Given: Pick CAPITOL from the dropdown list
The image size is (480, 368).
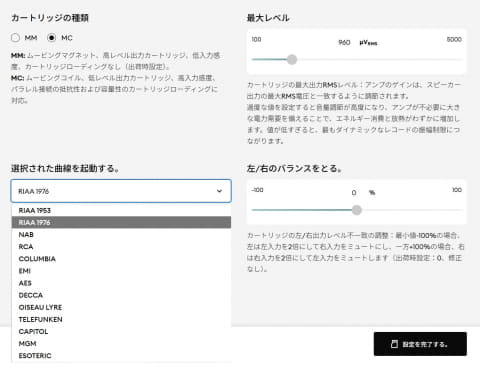Looking at the screenshot, I should tap(121, 331).
